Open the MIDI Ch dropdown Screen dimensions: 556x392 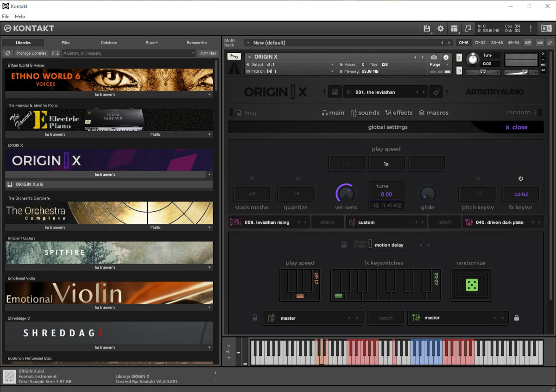coord(290,71)
